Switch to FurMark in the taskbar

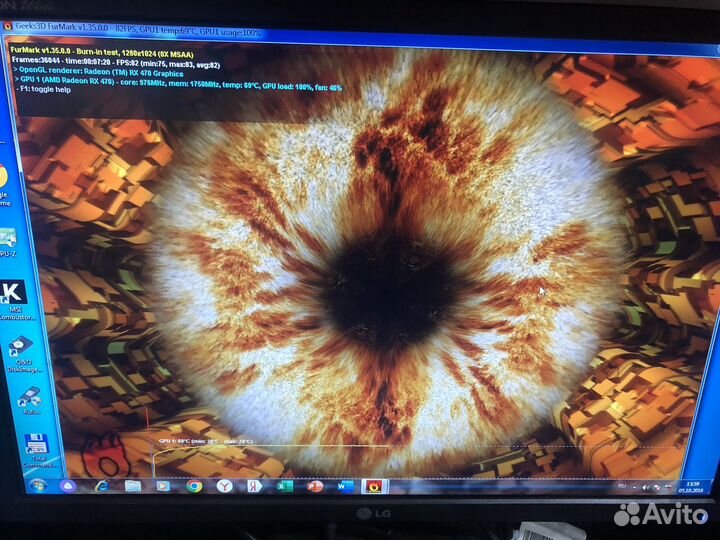pos(375,487)
